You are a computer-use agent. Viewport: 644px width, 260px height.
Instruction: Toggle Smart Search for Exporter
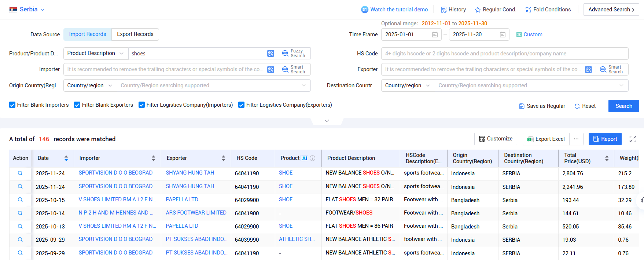pyautogui.click(x=612, y=69)
